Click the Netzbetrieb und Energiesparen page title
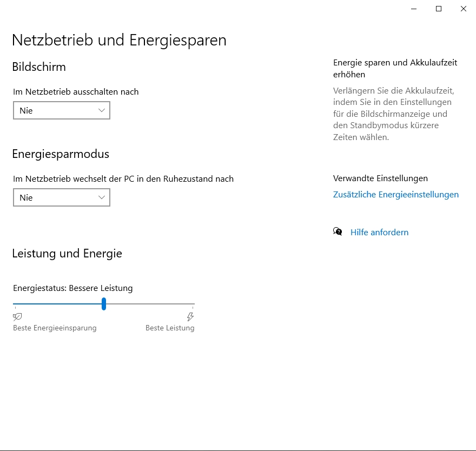This screenshot has width=476, height=451. (x=119, y=41)
